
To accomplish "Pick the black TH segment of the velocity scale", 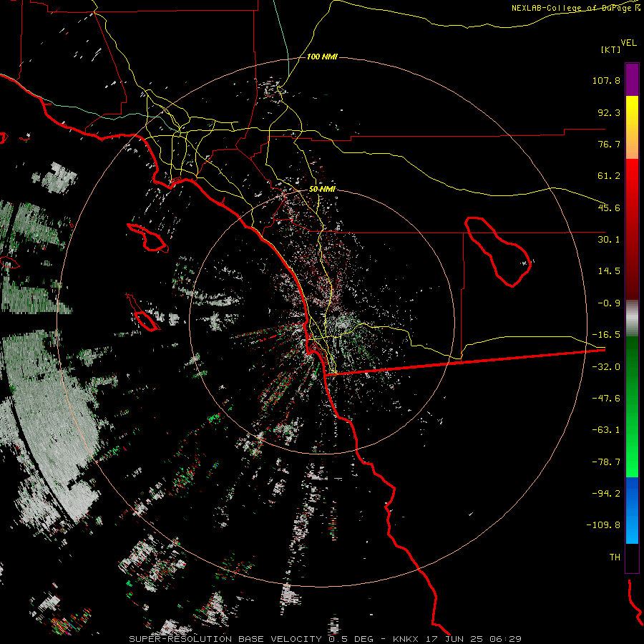I will [x=632, y=557].
